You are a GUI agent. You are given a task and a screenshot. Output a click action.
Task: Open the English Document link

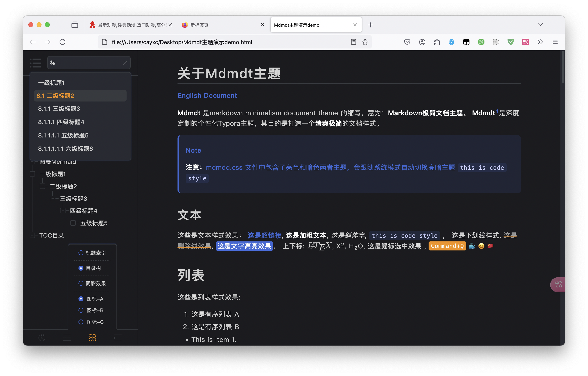(207, 96)
